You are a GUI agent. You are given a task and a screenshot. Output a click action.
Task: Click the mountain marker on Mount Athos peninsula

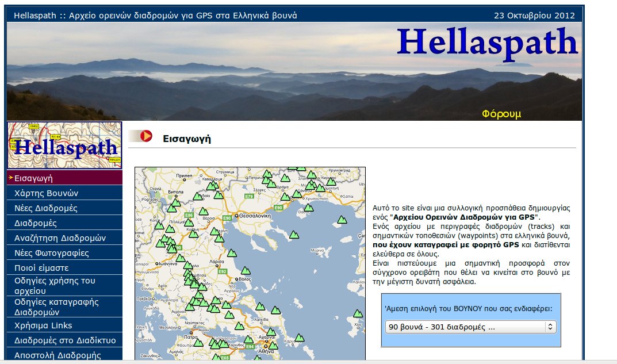point(294,235)
